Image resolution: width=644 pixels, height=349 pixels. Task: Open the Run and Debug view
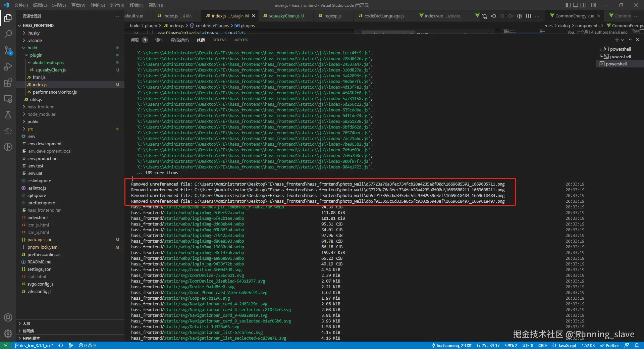pyautogui.click(x=8, y=66)
